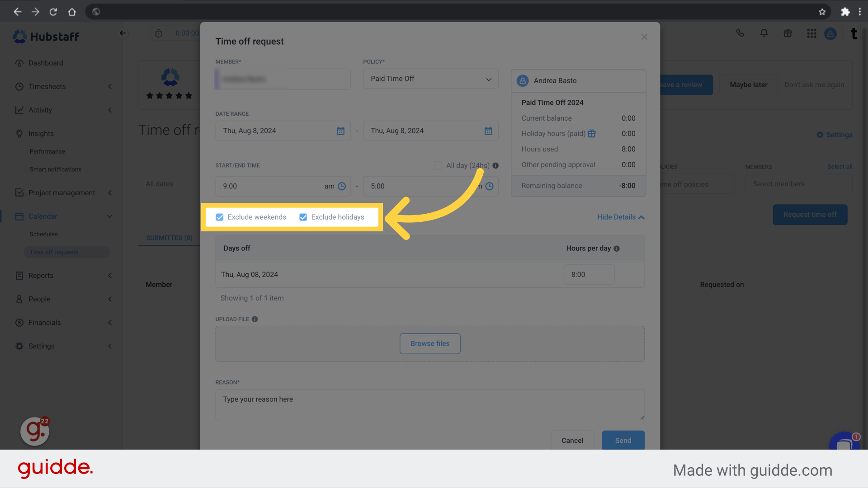The width and height of the screenshot is (868, 488).
Task: Click the gift icon in header
Action: [788, 33]
